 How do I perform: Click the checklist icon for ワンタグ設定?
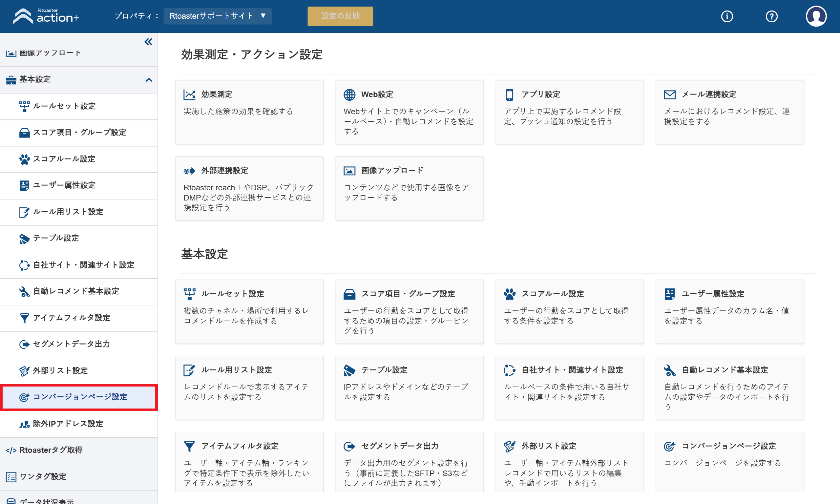[x=11, y=477]
